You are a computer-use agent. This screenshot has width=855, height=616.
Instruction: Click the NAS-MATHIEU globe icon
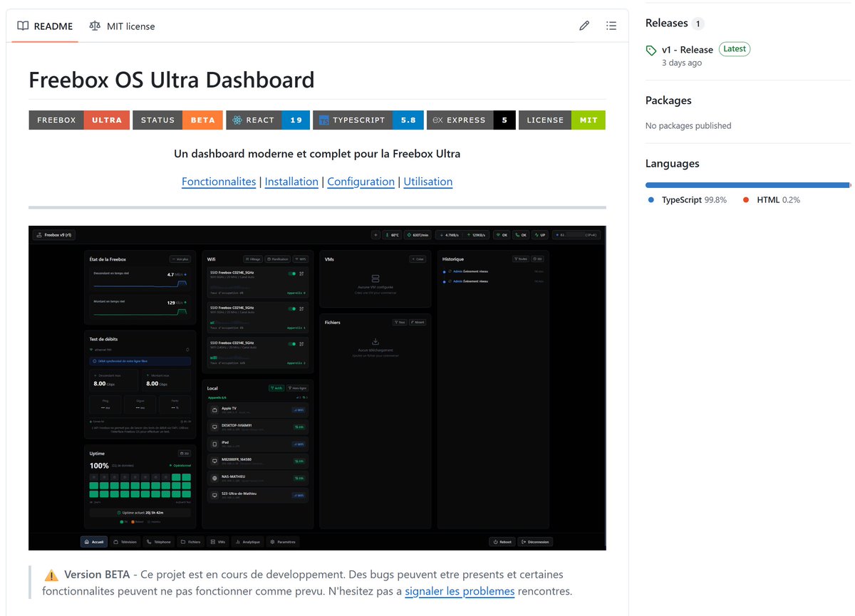pos(214,478)
